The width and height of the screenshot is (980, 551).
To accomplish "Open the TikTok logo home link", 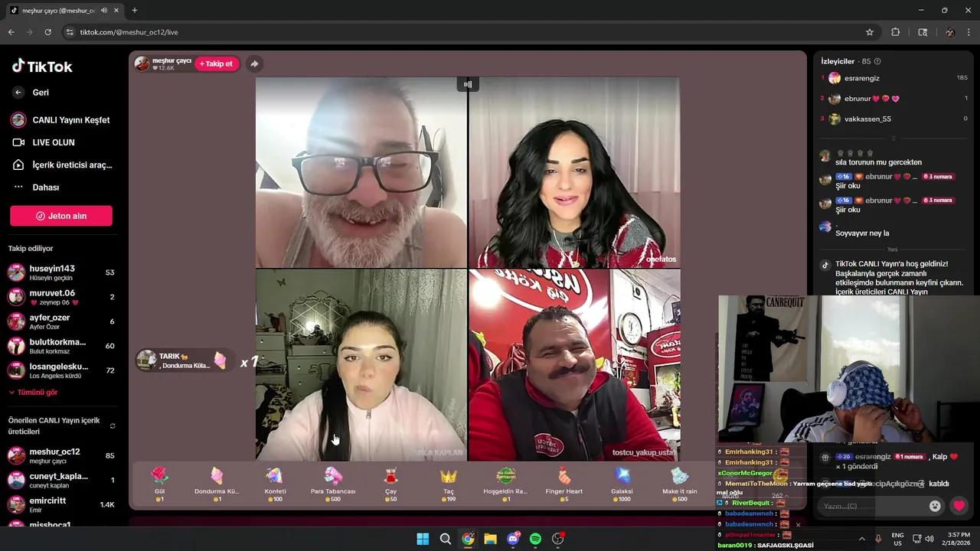I will 42,67.
